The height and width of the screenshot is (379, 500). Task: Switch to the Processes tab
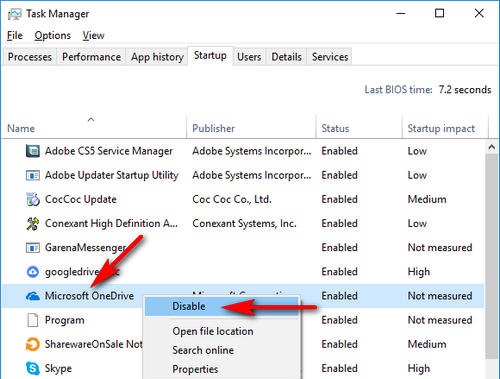30,57
